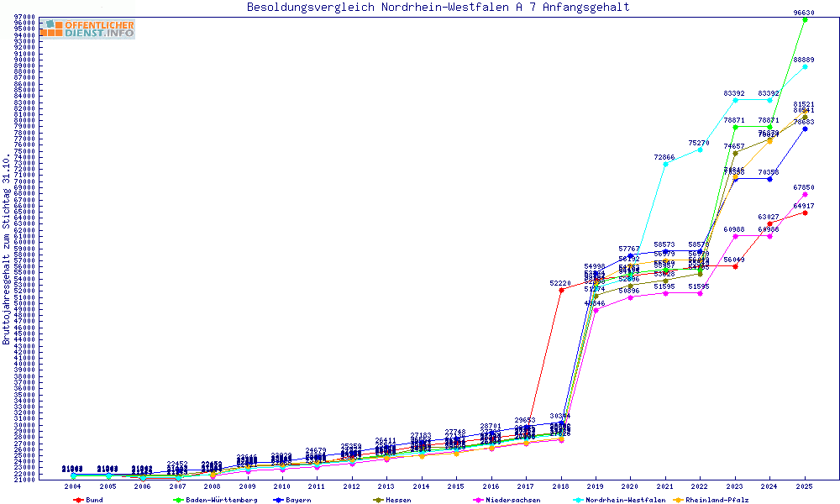Image resolution: width=840 pixels, height=504 pixels.
Task: Click the magenta Niedersachsen legend marker
Action: click(x=479, y=500)
